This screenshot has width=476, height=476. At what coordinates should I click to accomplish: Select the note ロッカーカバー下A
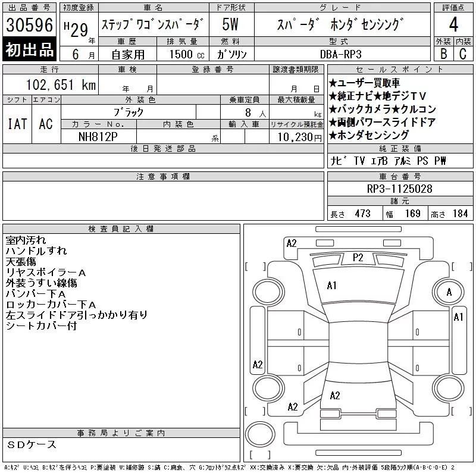click(x=51, y=304)
